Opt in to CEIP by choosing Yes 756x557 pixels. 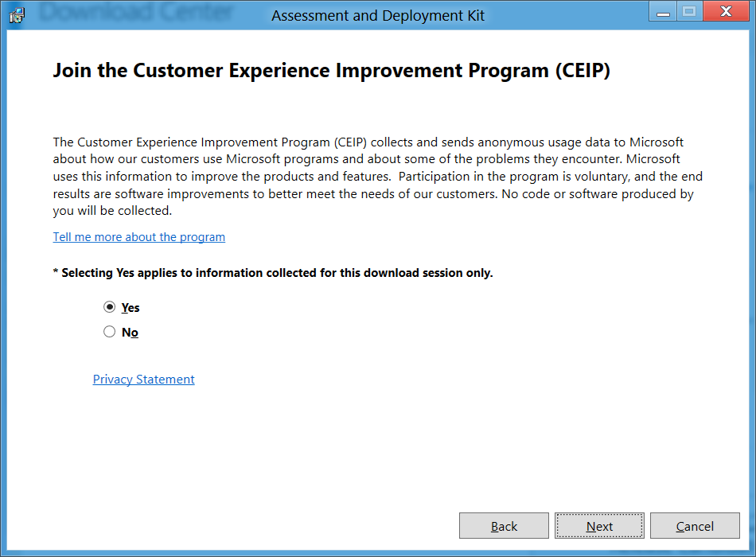click(x=110, y=307)
